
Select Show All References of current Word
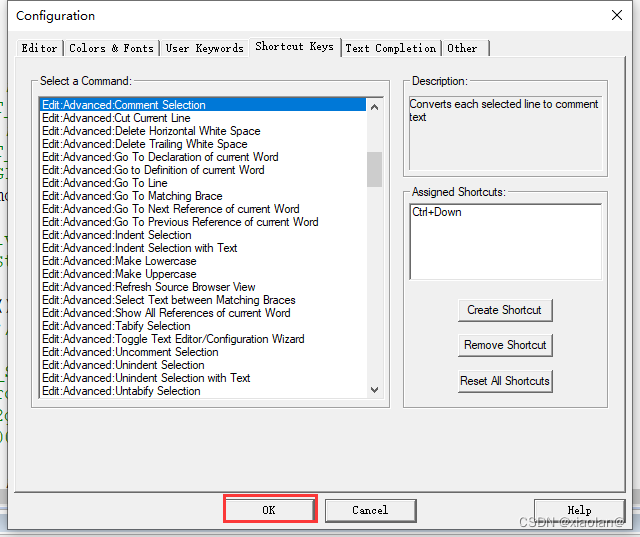coord(203,313)
